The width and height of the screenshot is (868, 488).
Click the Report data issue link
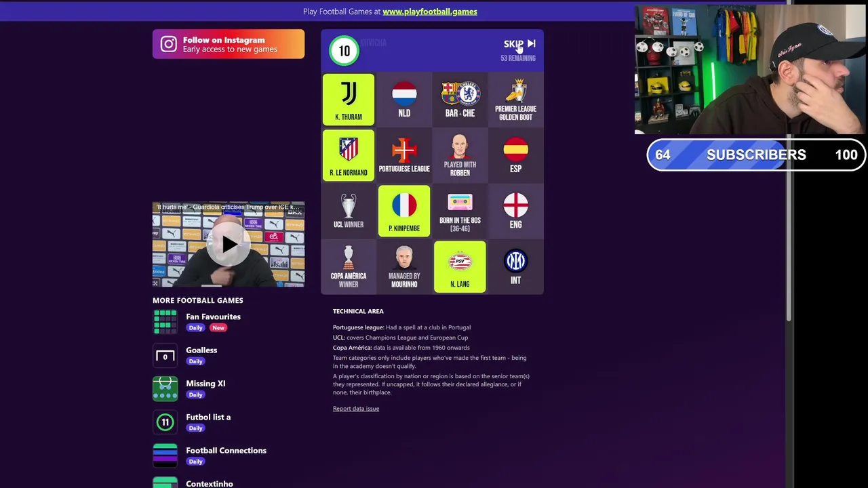(x=356, y=409)
